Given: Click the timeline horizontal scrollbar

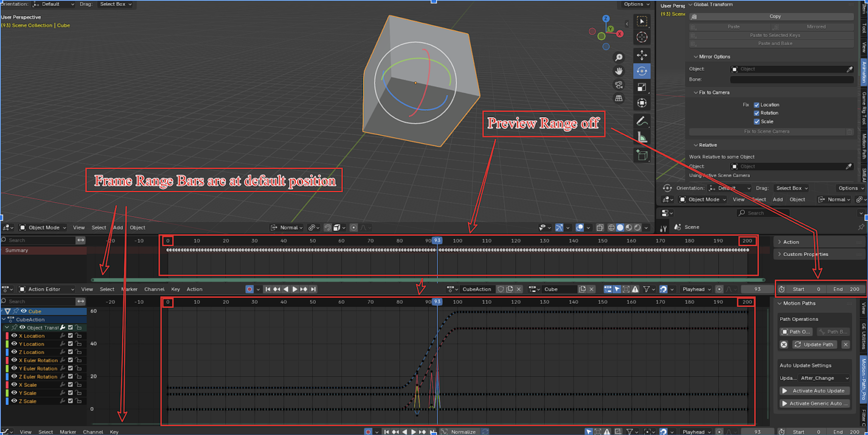Looking at the screenshot, I should [428, 280].
